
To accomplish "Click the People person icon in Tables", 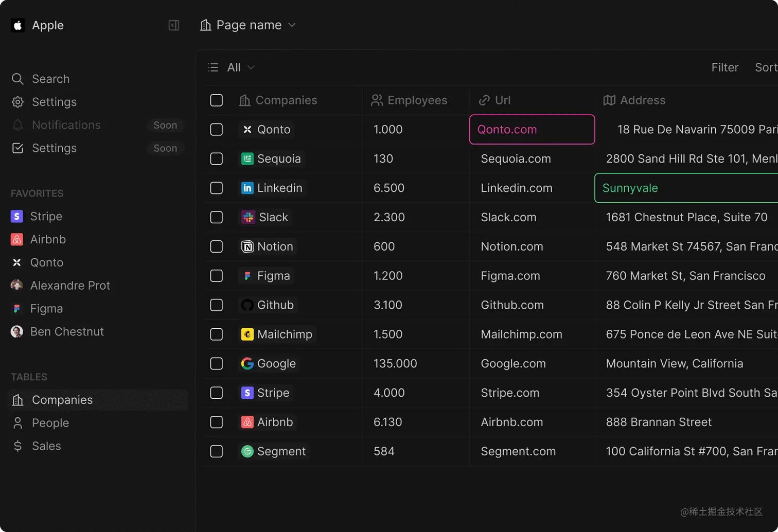I will pyautogui.click(x=17, y=423).
